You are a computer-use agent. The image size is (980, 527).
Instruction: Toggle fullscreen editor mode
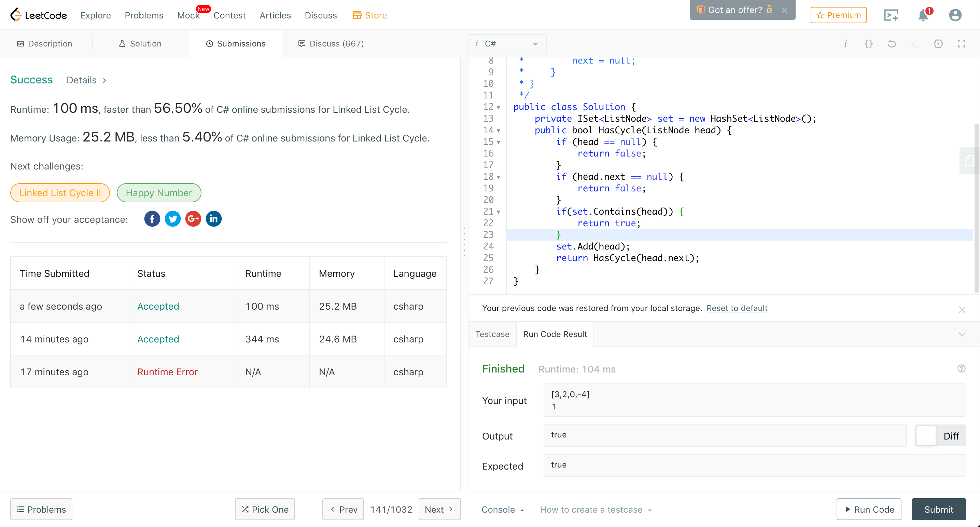point(961,44)
